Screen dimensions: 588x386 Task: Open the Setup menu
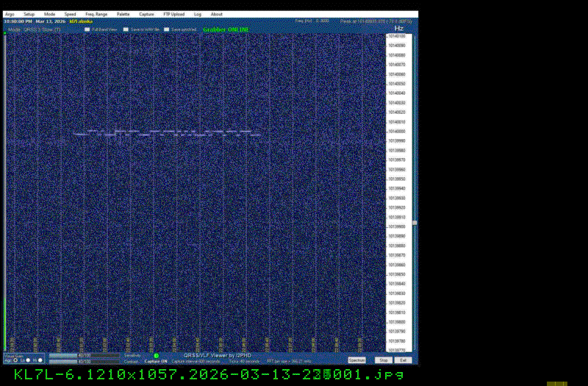[x=29, y=14]
